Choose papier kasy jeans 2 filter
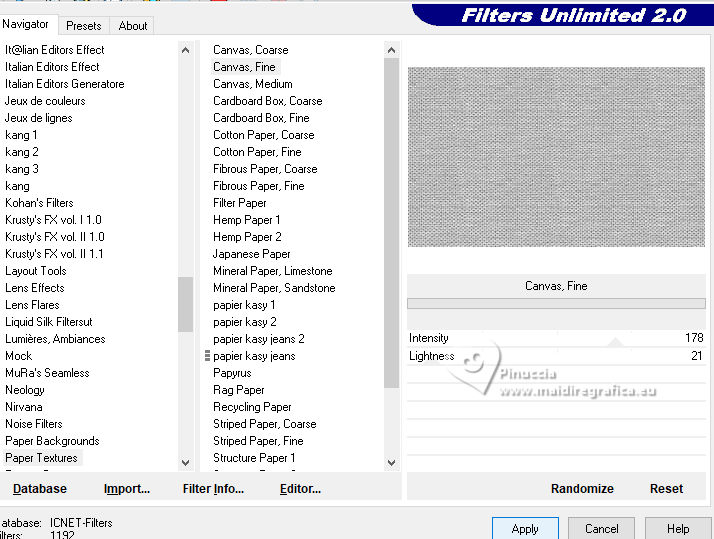 click(x=259, y=339)
